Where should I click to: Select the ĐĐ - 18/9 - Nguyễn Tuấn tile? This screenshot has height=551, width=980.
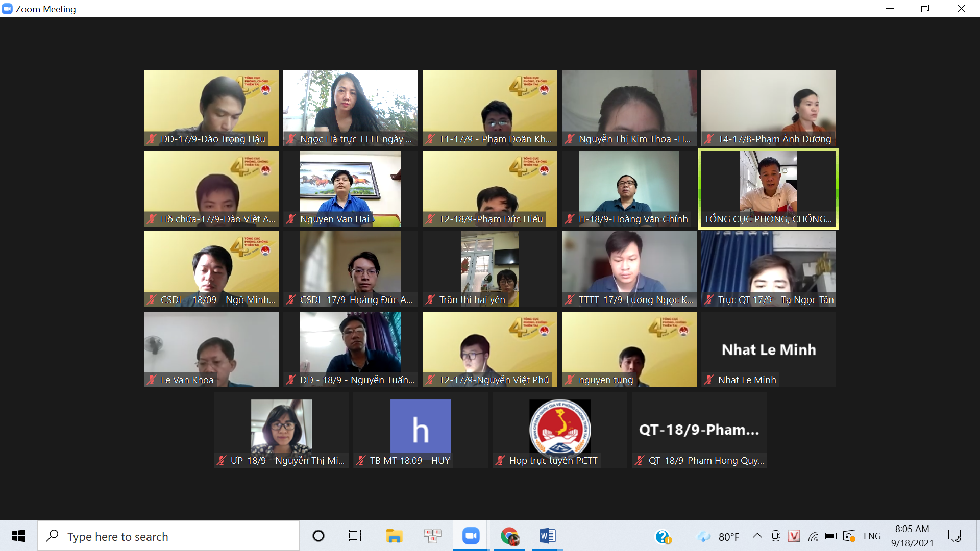point(351,349)
